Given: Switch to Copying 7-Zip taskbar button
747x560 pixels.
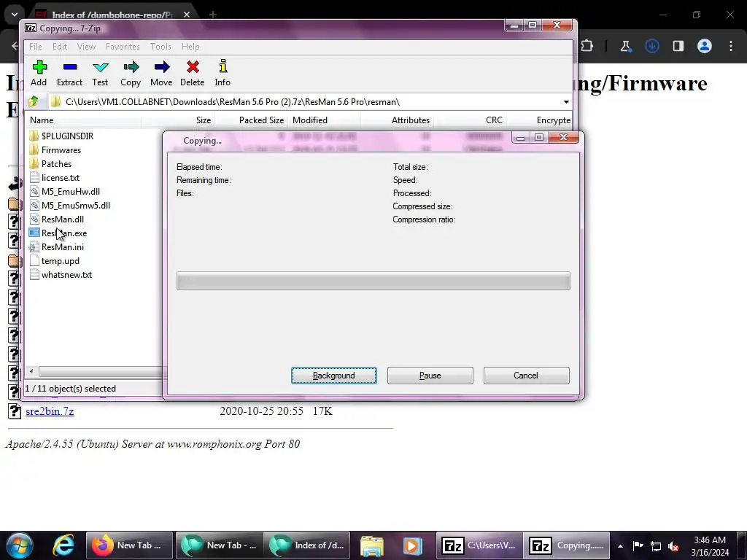Looking at the screenshot, I should [568, 545].
